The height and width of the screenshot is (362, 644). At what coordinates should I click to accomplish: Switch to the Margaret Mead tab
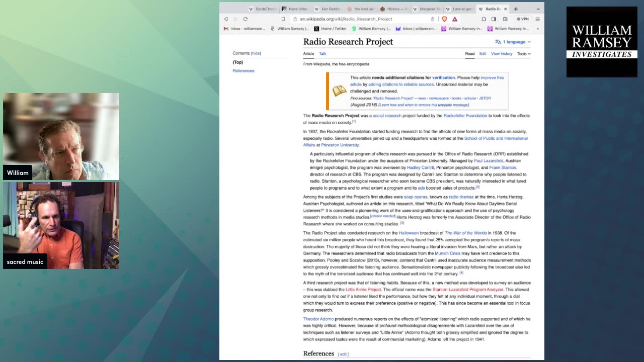point(426,9)
